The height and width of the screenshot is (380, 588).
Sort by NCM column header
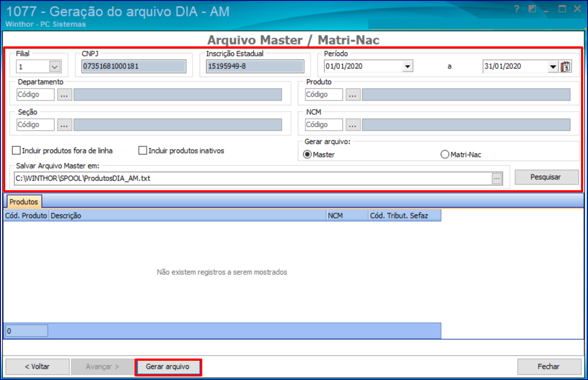(x=347, y=215)
